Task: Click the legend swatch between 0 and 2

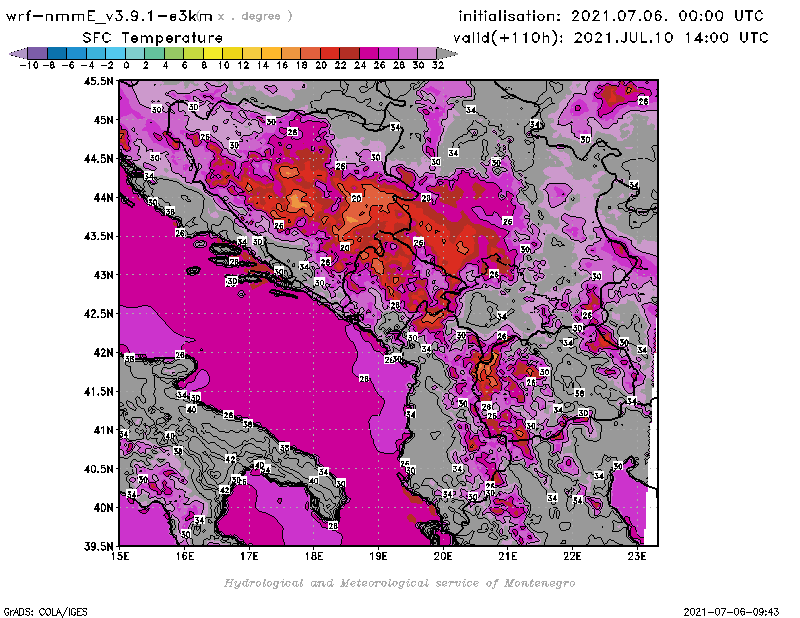Action: pyautogui.click(x=135, y=53)
